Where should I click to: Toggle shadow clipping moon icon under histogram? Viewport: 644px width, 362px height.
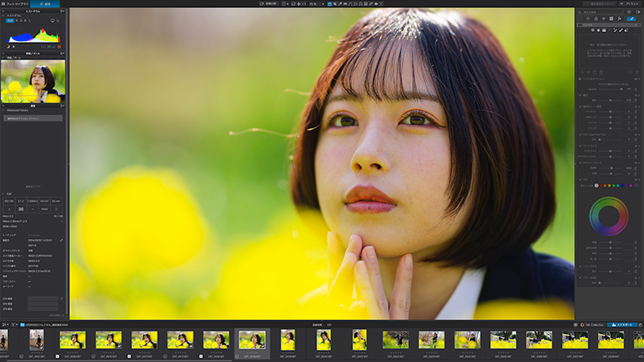coord(8,47)
